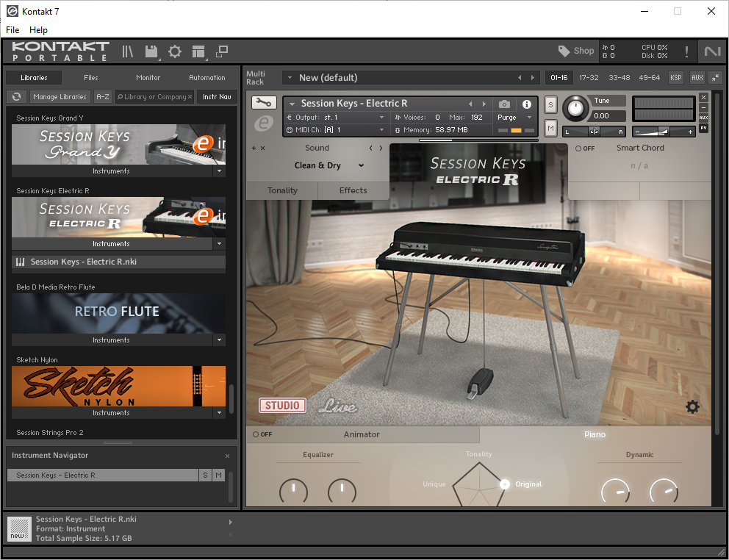The height and width of the screenshot is (560, 729).
Task: Click the camera snapshot icon
Action: [x=504, y=104]
